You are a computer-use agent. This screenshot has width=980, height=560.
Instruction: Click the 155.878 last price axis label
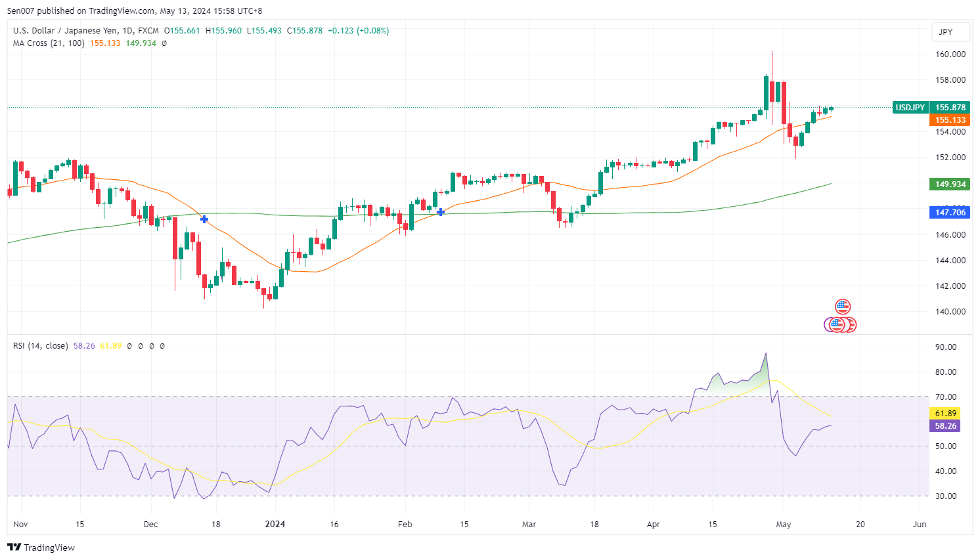(950, 107)
